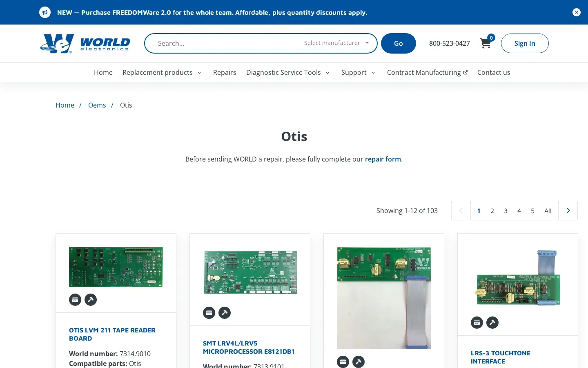Click the previous page arrow in pagination

click(461, 211)
